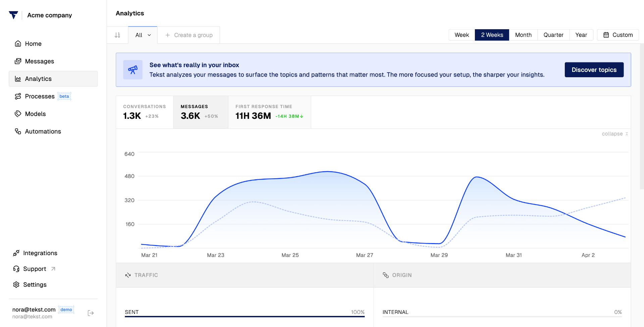Expand the All groups dropdown

point(143,35)
